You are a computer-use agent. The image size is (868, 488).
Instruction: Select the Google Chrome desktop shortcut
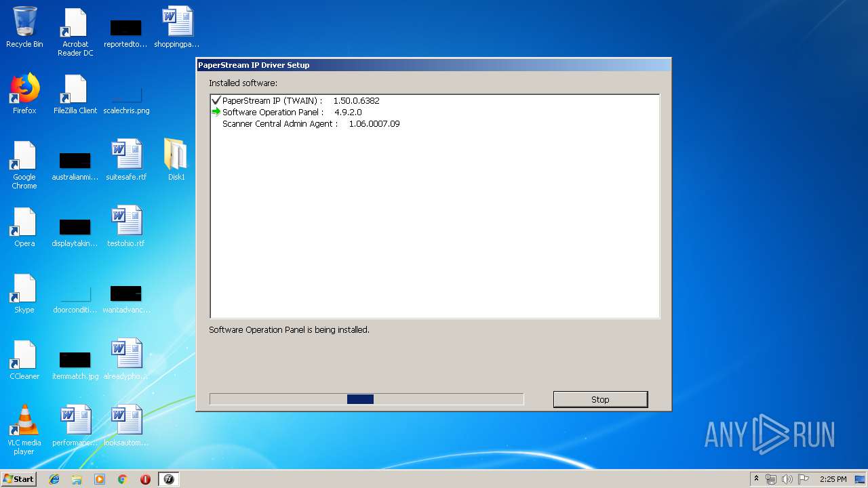click(x=24, y=165)
